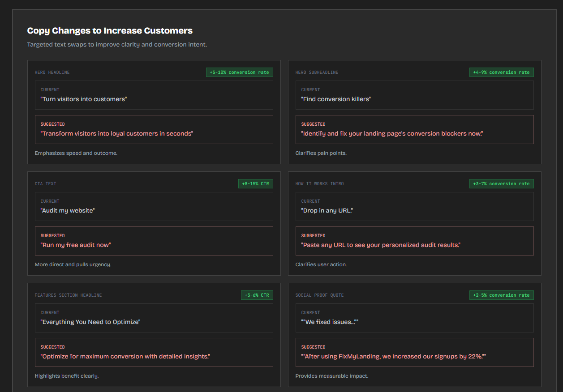Select suggested "After using FixMyLanding" quote text

(394, 357)
